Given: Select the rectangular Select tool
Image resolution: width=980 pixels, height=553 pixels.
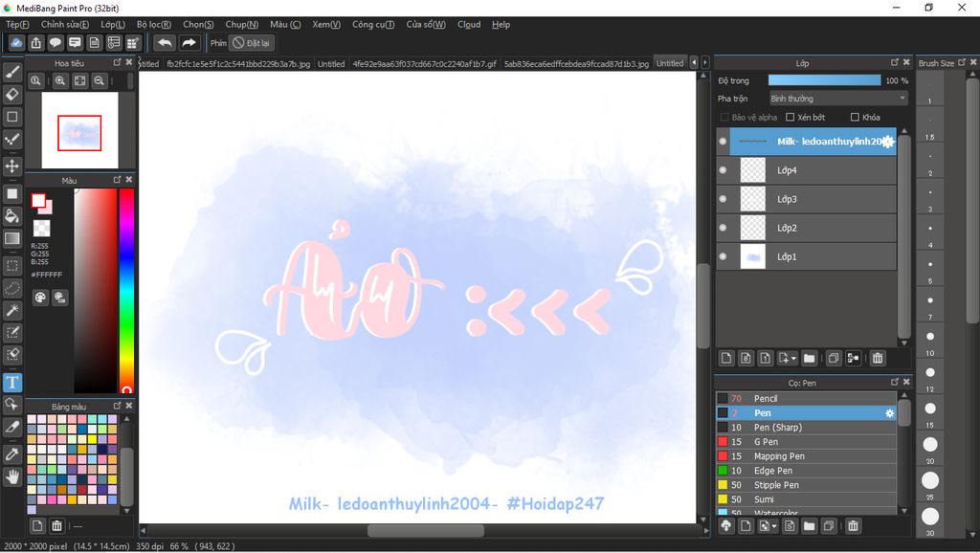Looking at the screenshot, I should click(11, 266).
